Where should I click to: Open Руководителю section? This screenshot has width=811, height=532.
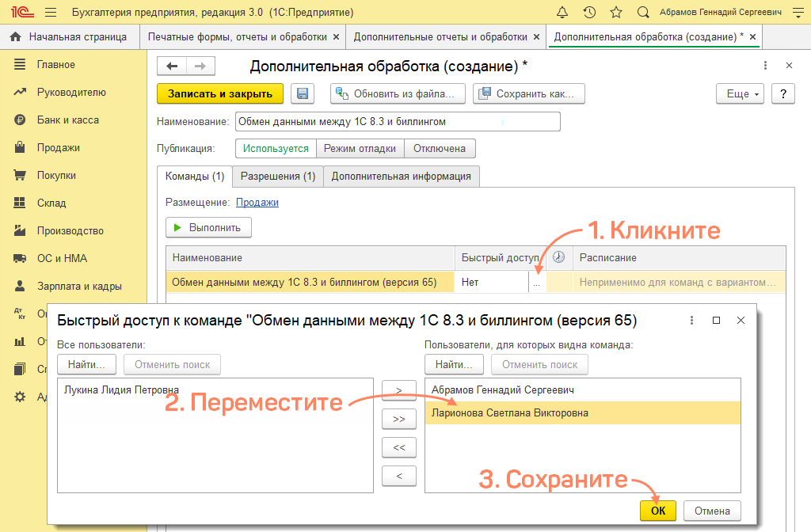click(x=71, y=92)
